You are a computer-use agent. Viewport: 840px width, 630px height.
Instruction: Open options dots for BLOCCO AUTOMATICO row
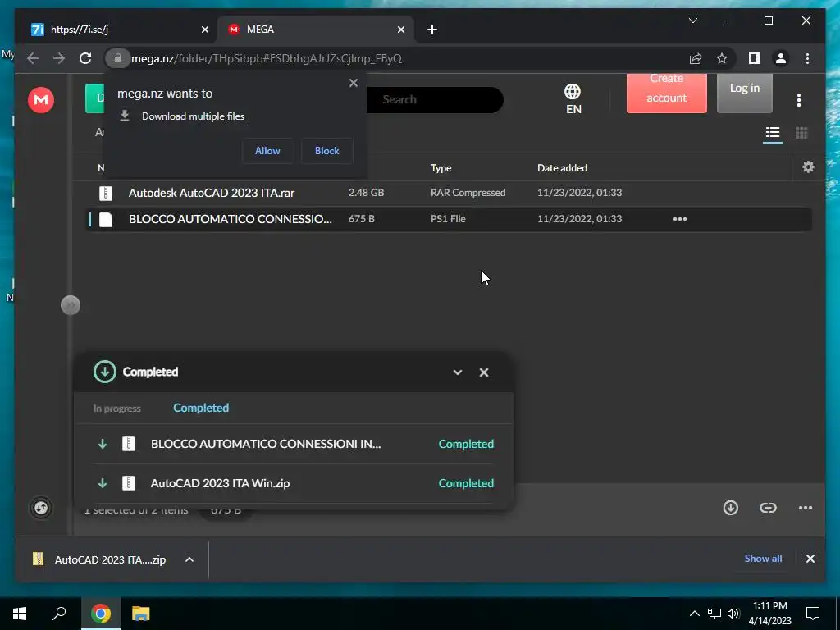[680, 218]
